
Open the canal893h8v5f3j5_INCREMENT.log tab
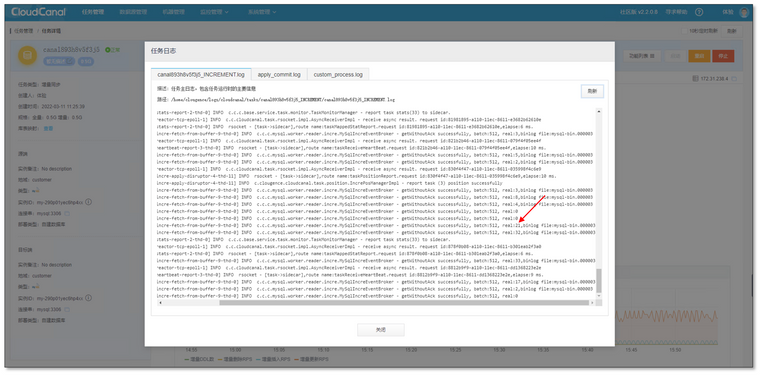tap(201, 75)
